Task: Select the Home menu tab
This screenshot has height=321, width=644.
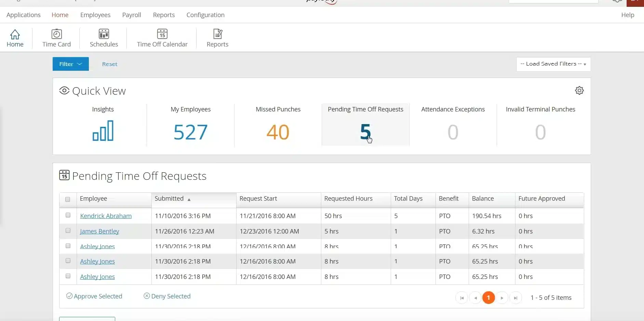Action: click(60, 15)
